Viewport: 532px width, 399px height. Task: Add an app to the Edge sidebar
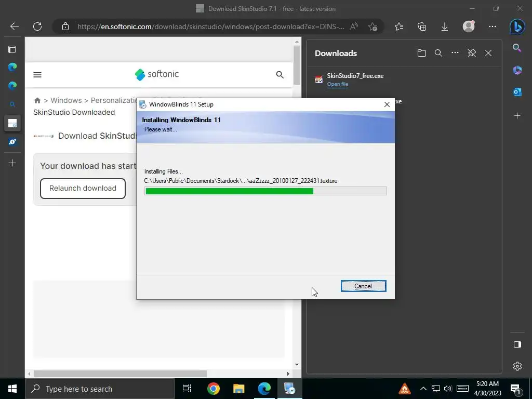coord(517,116)
